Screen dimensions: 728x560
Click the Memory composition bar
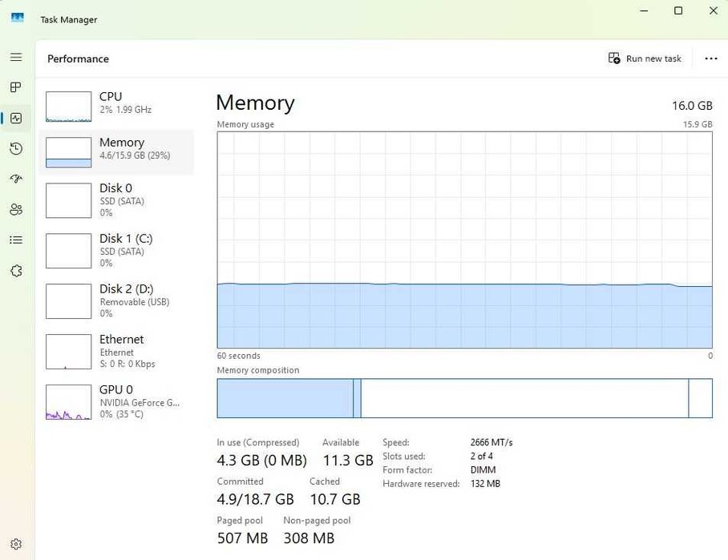464,398
